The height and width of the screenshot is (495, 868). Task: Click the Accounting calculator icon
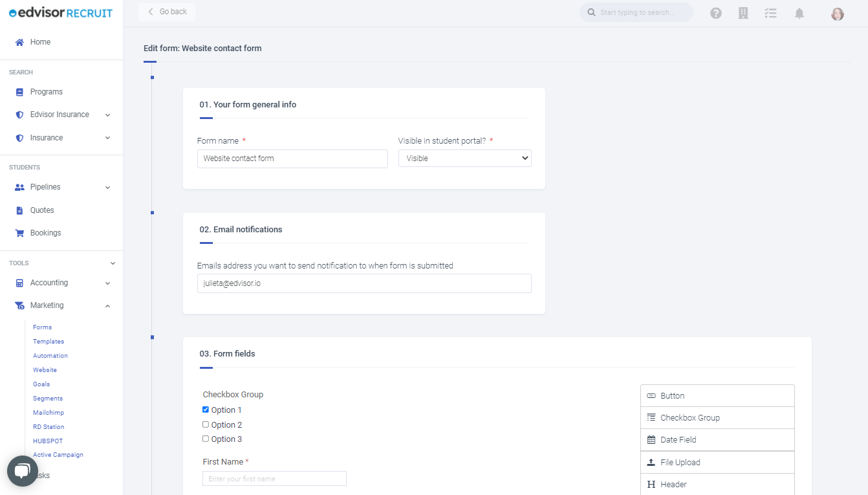pos(19,283)
